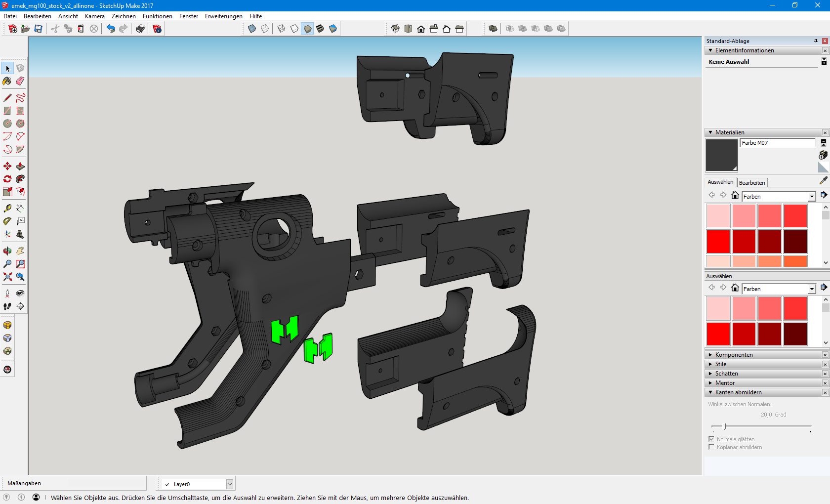Toggle the Normale glätten checkbox

(711, 439)
